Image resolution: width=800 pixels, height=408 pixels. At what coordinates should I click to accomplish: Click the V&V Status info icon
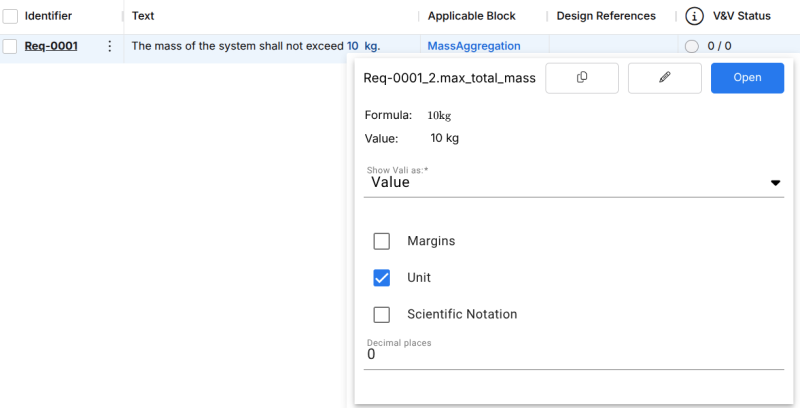694,16
